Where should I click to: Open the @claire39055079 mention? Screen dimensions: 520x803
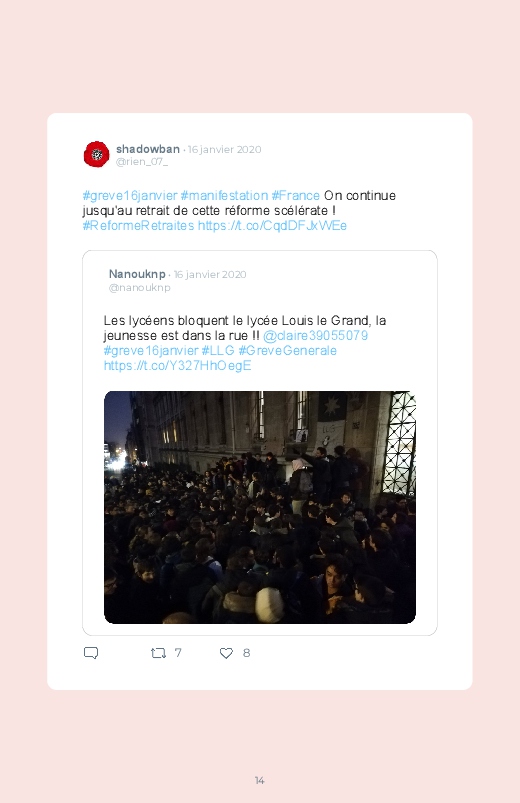315,335
